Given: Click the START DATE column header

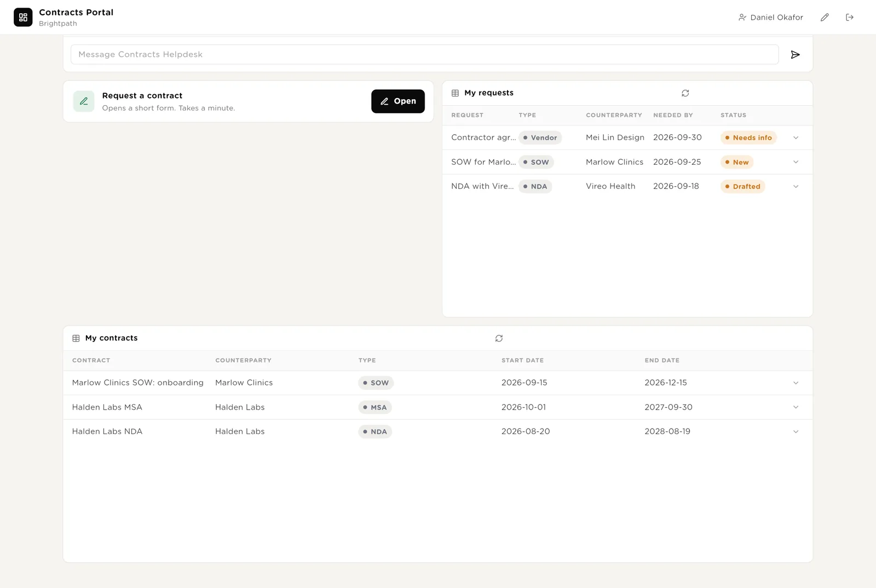Looking at the screenshot, I should click(522, 361).
